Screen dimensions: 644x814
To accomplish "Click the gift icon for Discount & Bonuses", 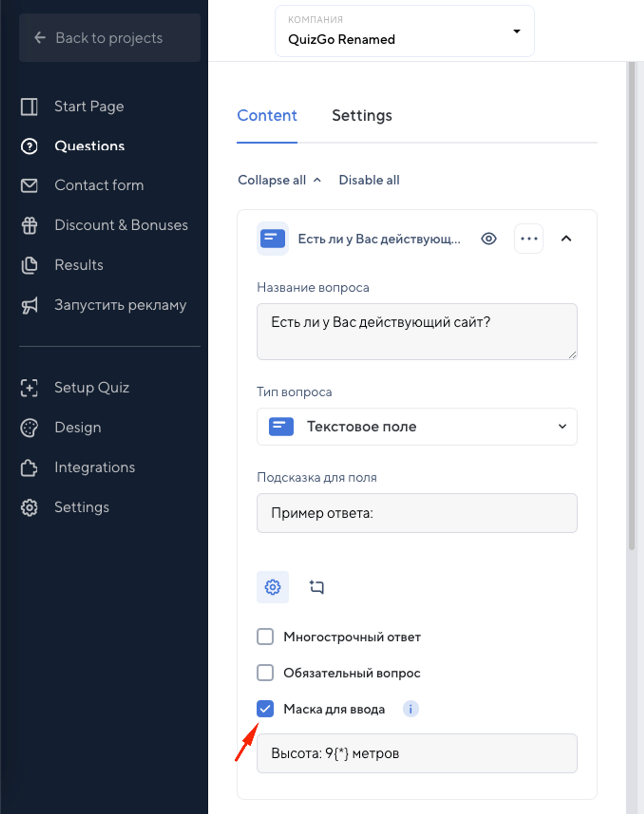I will point(29,225).
